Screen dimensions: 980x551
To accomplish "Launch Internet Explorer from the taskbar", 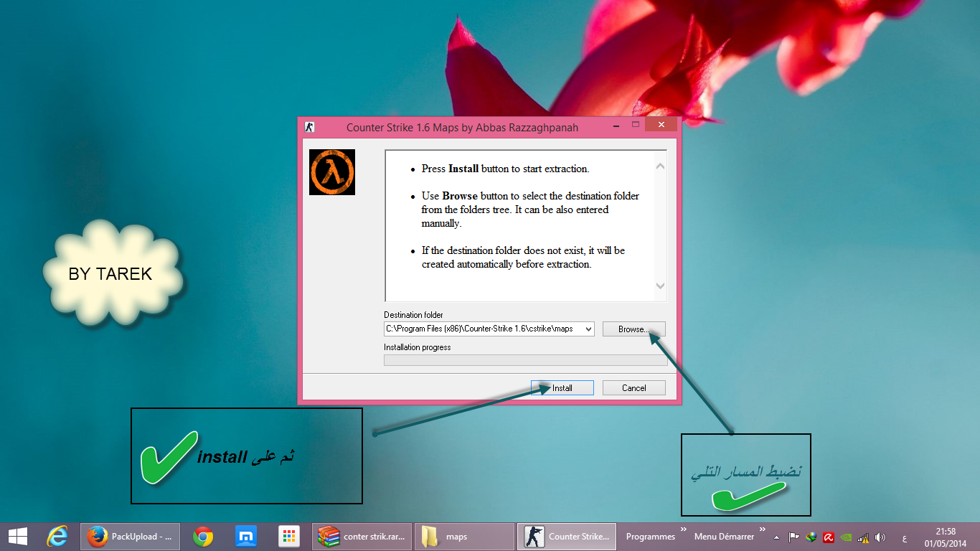I will coord(57,536).
